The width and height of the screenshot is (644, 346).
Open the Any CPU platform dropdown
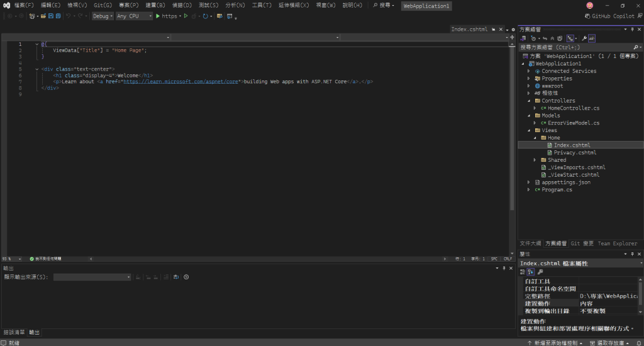click(134, 16)
